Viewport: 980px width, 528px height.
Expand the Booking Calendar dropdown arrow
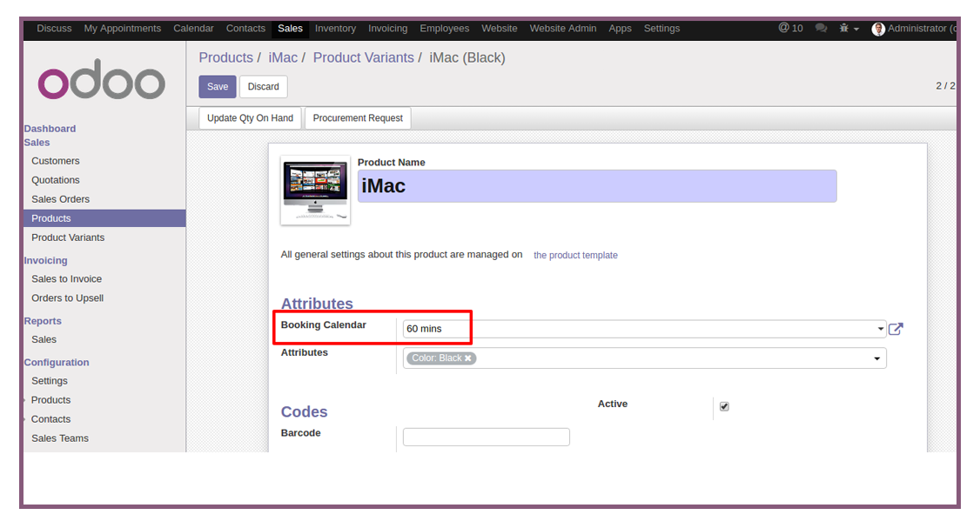[x=880, y=329]
